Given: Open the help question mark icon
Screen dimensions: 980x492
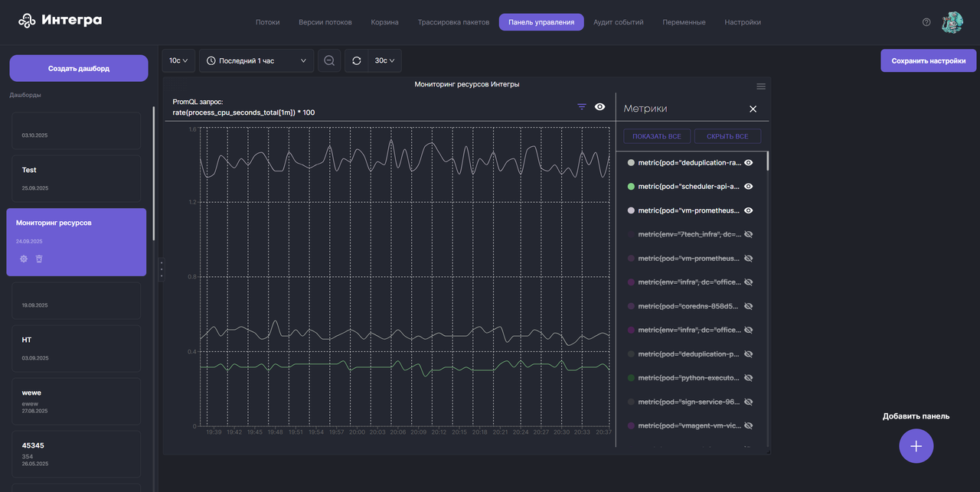Looking at the screenshot, I should 926,22.
